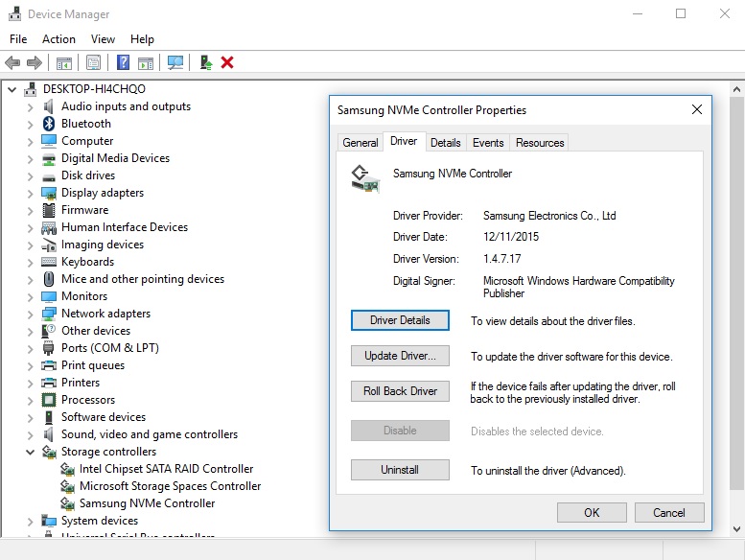The height and width of the screenshot is (560, 745).
Task: Expand the Sound, video and game controllers node
Action: pyautogui.click(x=31, y=435)
